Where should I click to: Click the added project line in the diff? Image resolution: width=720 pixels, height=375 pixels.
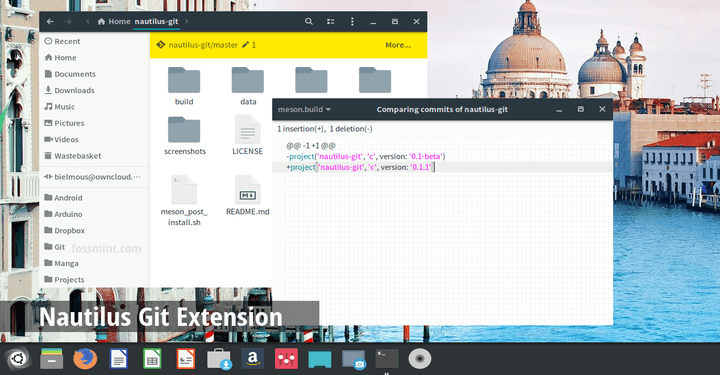360,167
